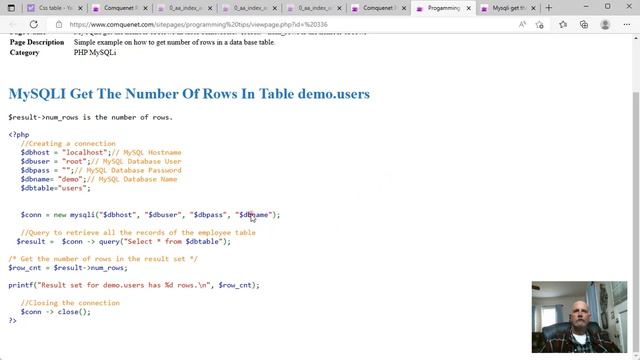
Task: Click the //Query to retrieve all records comment
Action: point(138,233)
